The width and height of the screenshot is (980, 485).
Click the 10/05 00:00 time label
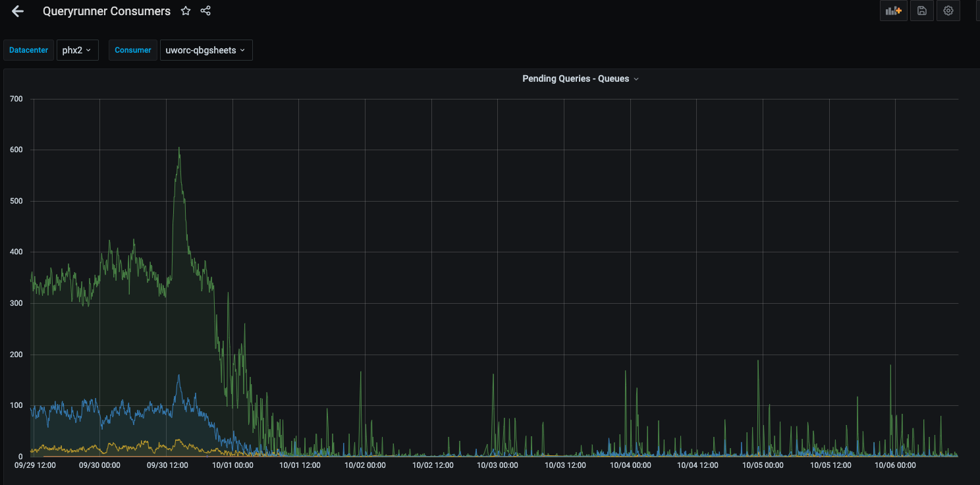763,465
